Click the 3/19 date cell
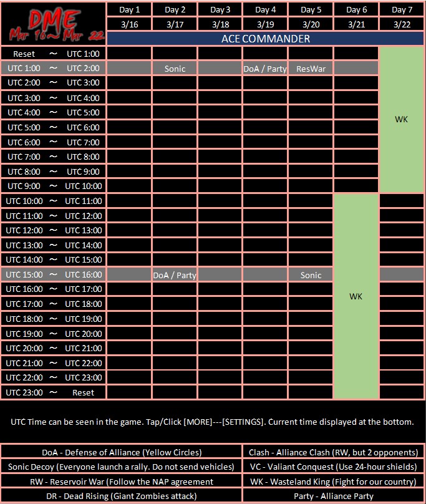426x504 pixels. click(x=265, y=24)
